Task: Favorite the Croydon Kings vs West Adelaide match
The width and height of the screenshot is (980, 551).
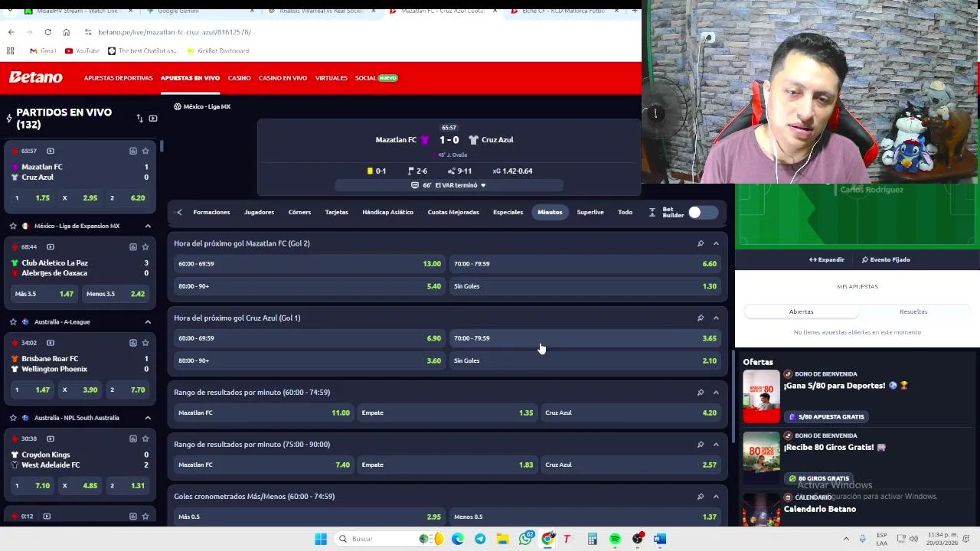Action: click(x=145, y=439)
